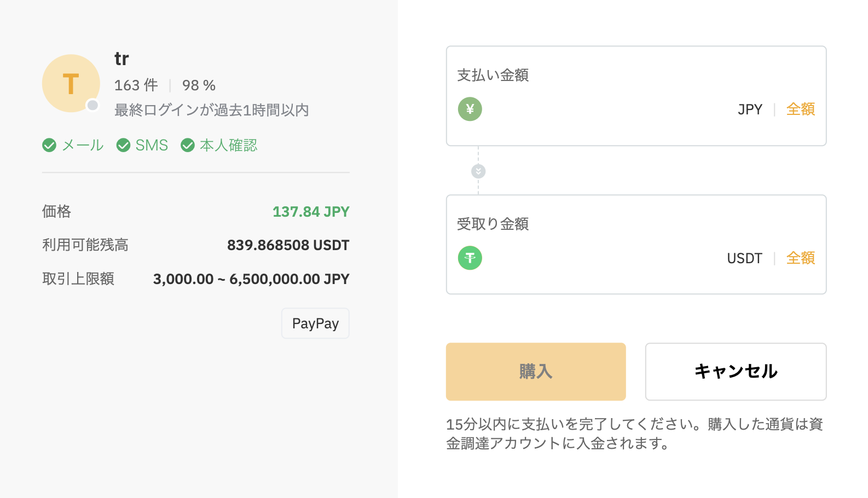Focus the 支払い金額 JPY input field
This screenshot has height=498, width=868.
coord(607,109)
